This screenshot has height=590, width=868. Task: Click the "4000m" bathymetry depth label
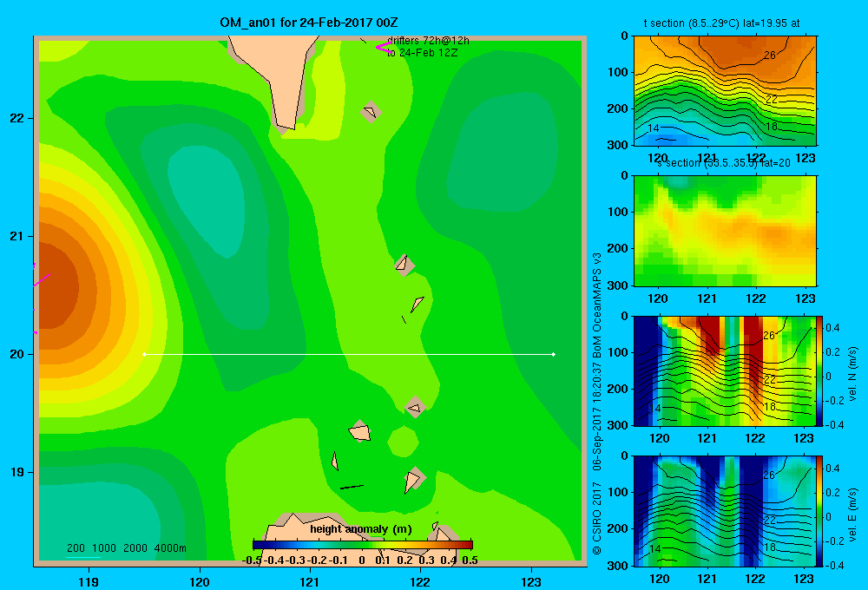click(x=170, y=548)
